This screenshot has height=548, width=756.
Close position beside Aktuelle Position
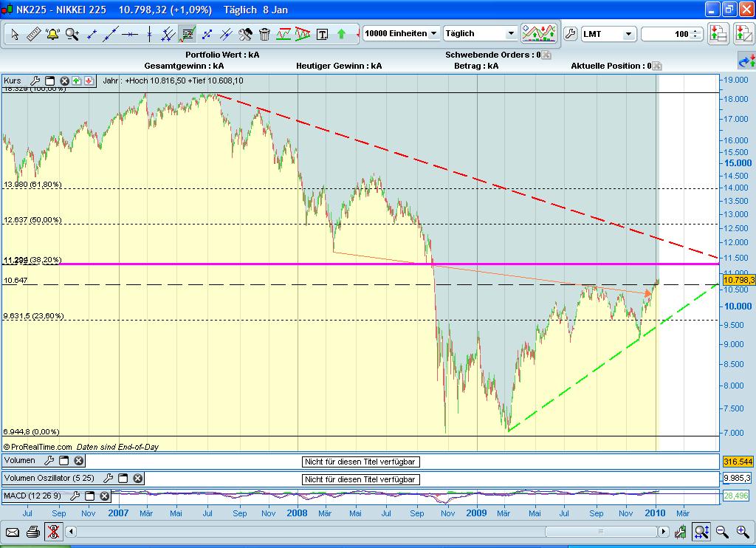[656, 66]
